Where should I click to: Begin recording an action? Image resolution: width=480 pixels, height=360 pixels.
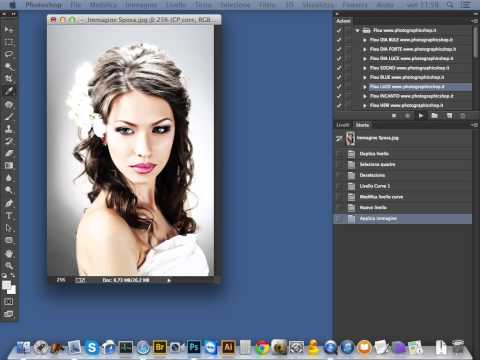pyautogui.click(x=407, y=116)
